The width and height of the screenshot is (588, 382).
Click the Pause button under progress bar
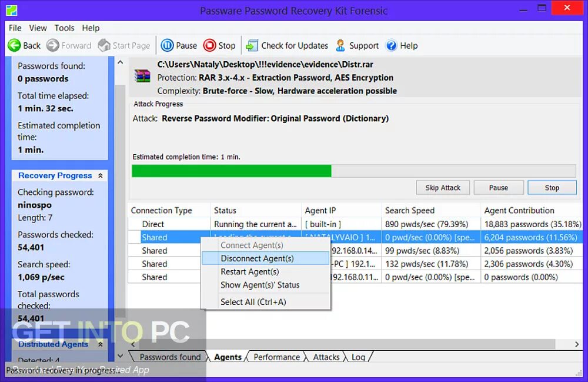coord(499,188)
